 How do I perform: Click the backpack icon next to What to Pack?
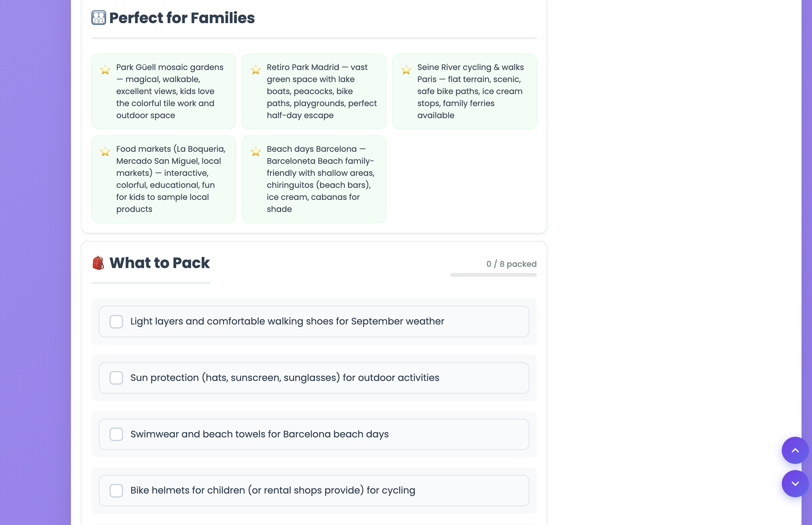[98, 263]
